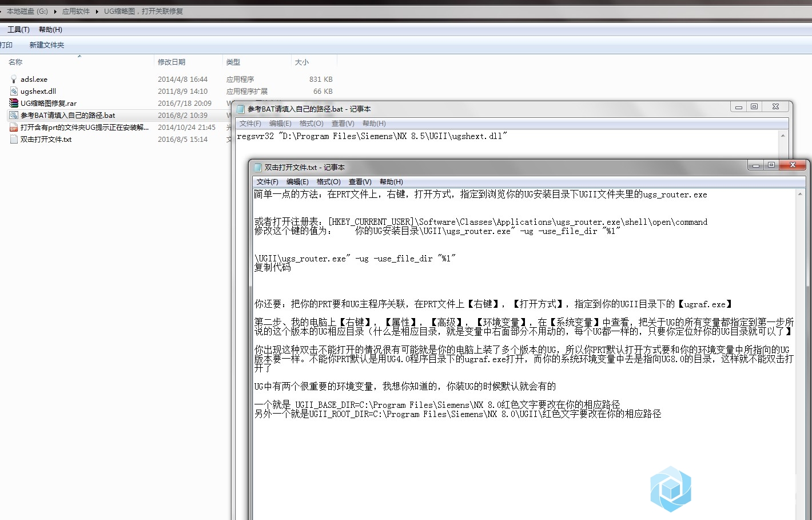Click the line starting 简单一点的方法
Screen dimensions: 812x520
tap(481, 194)
